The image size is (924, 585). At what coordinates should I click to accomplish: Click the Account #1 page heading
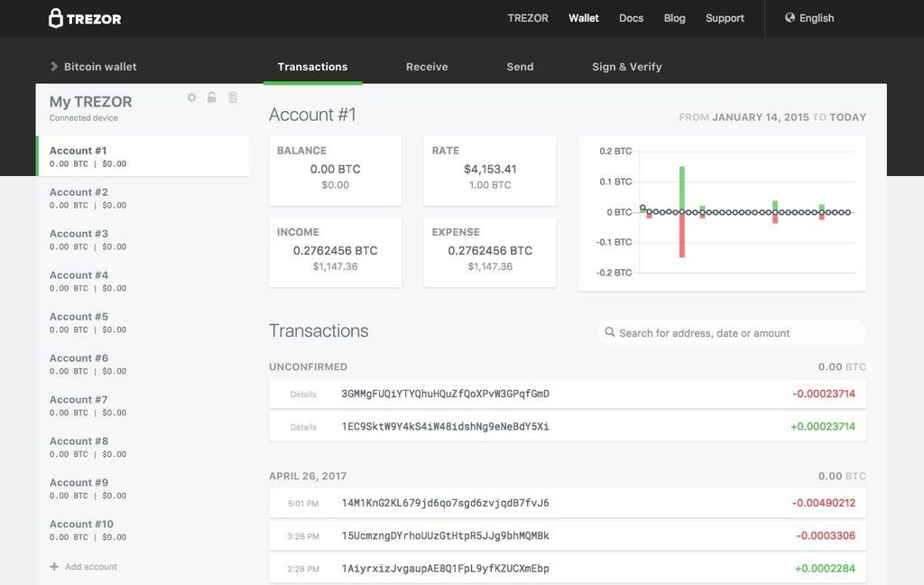pyautogui.click(x=312, y=115)
